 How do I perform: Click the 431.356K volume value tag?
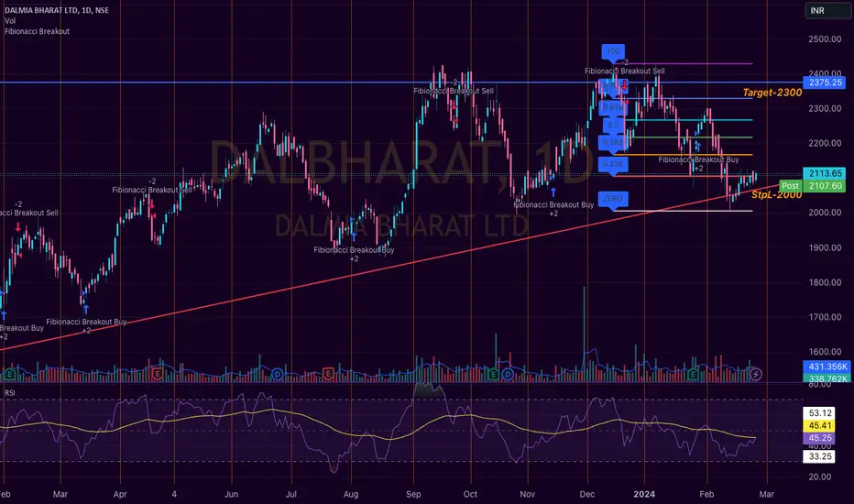coord(827,367)
